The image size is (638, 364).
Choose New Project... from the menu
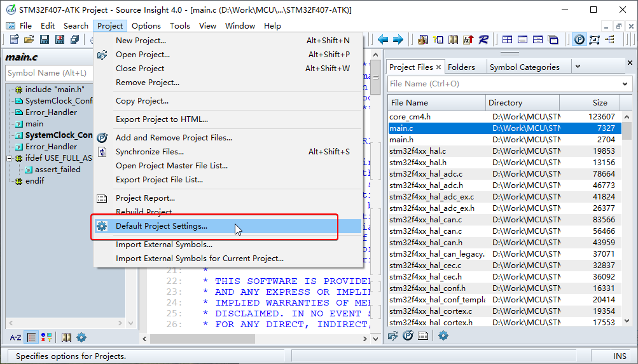point(228,41)
